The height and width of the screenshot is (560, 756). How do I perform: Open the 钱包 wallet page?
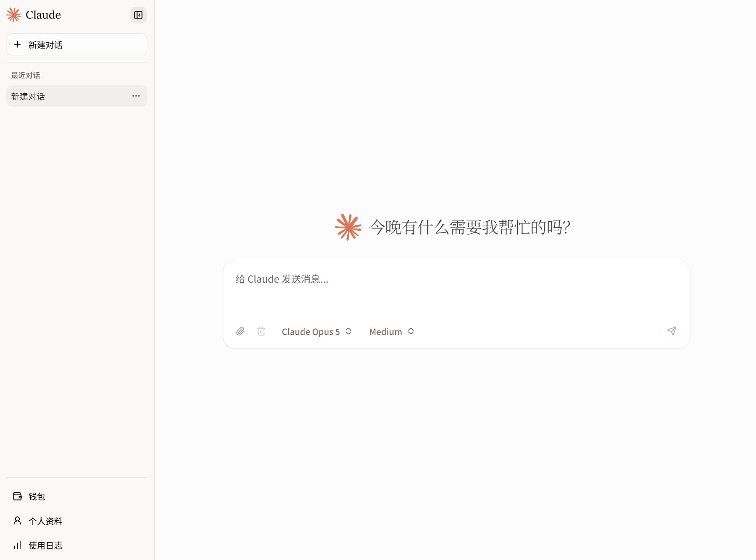coord(77,496)
